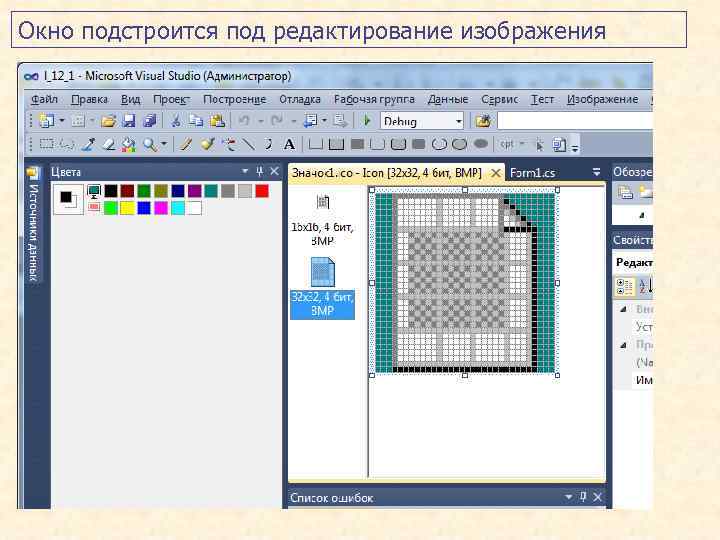720x540 pixels.
Task: Pick the teal color swatch
Action: pyautogui.click(x=211, y=191)
